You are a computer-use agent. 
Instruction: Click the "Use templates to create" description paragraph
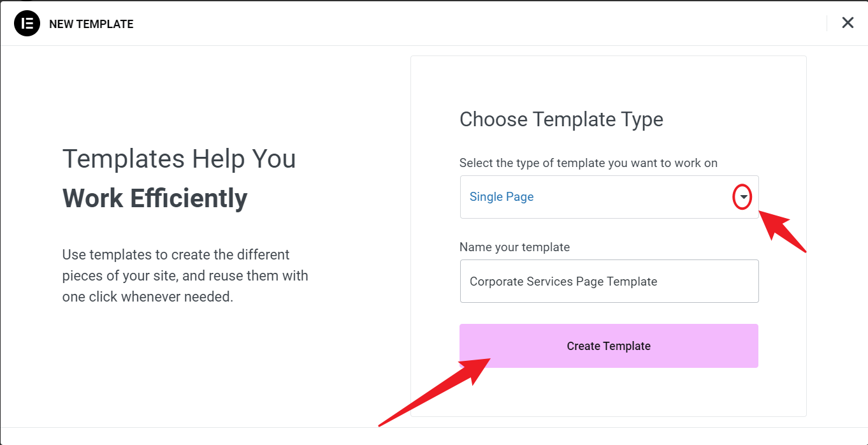[185, 275]
